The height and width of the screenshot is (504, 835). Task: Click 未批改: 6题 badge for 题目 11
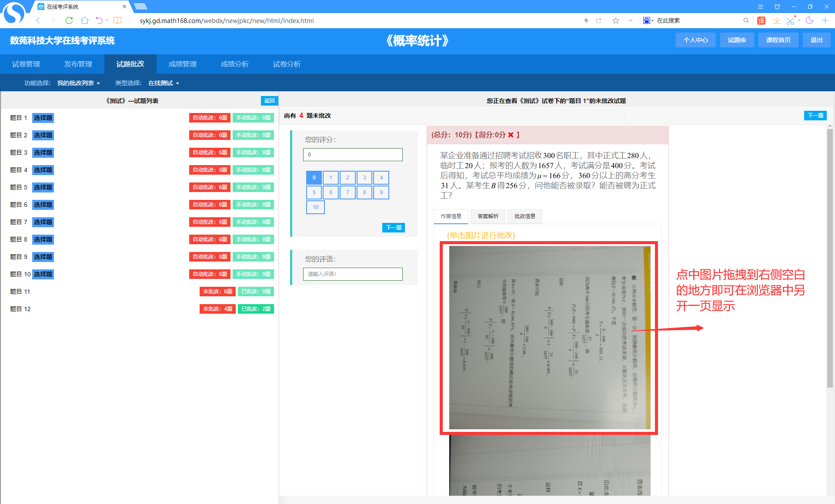(x=217, y=292)
